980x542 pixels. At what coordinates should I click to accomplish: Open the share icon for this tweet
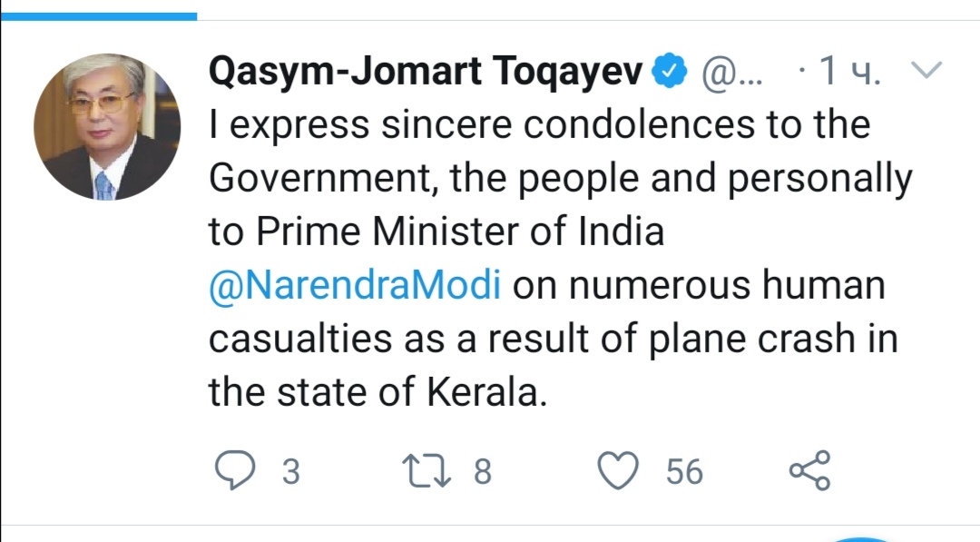click(x=808, y=470)
